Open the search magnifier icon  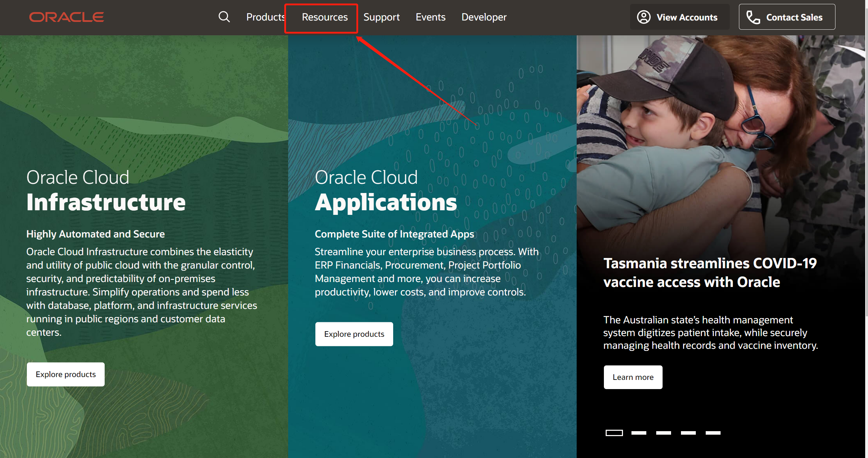coord(224,17)
